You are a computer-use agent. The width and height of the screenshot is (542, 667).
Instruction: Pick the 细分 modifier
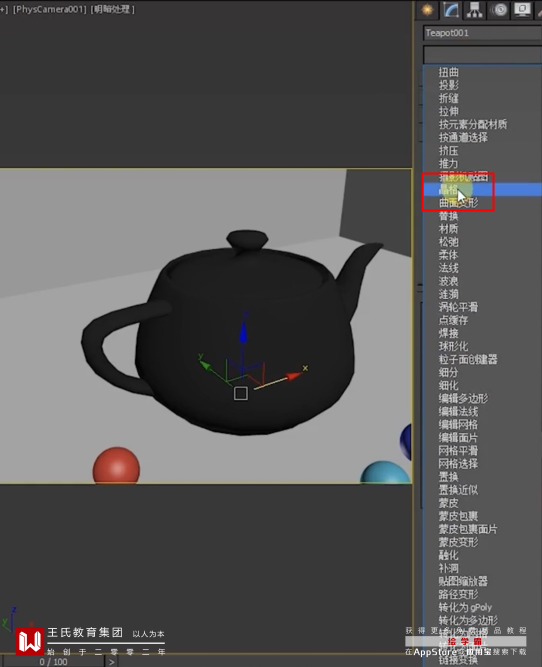click(x=448, y=372)
